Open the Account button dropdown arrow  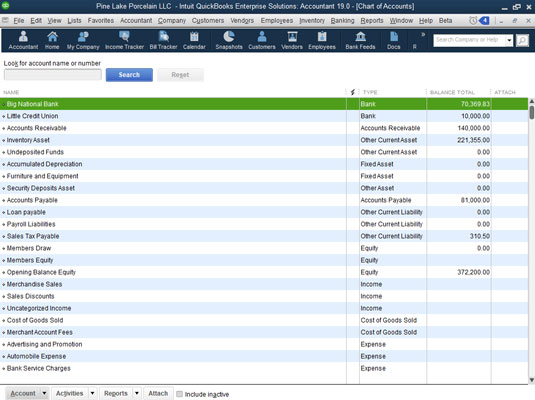[44, 393]
